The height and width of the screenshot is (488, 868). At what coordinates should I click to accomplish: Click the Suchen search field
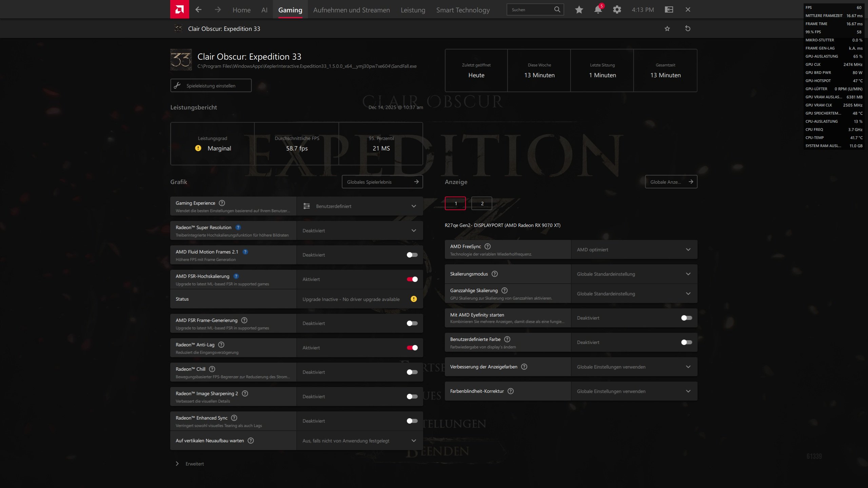[531, 10]
